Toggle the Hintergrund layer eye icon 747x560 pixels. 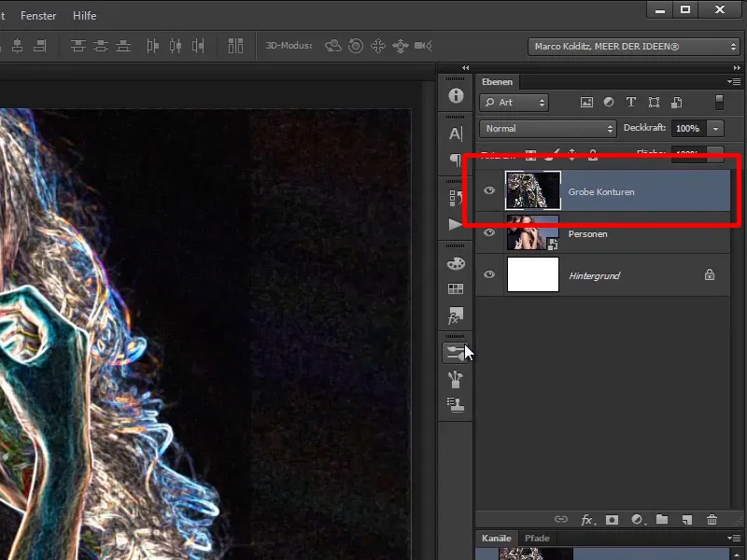489,274
